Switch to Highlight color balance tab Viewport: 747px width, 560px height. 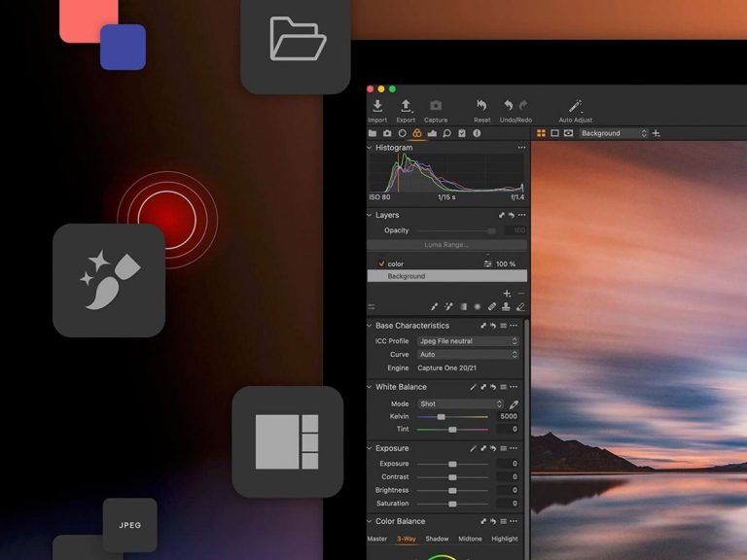(x=505, y=539)
